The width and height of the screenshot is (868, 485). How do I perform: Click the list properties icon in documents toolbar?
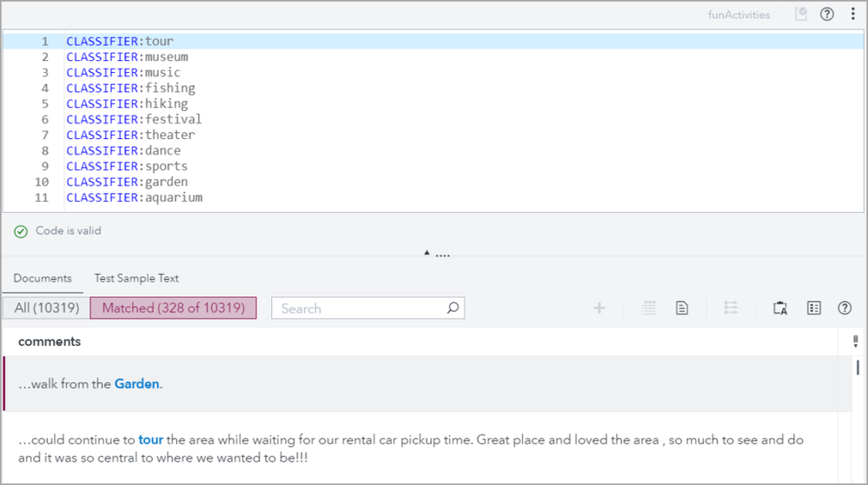tap(813, 308)
